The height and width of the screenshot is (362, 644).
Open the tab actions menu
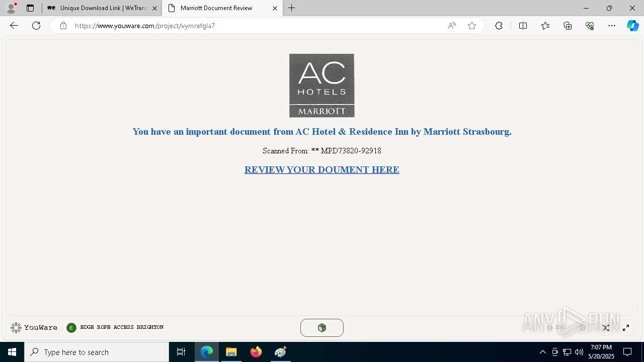tap(30, 8)
